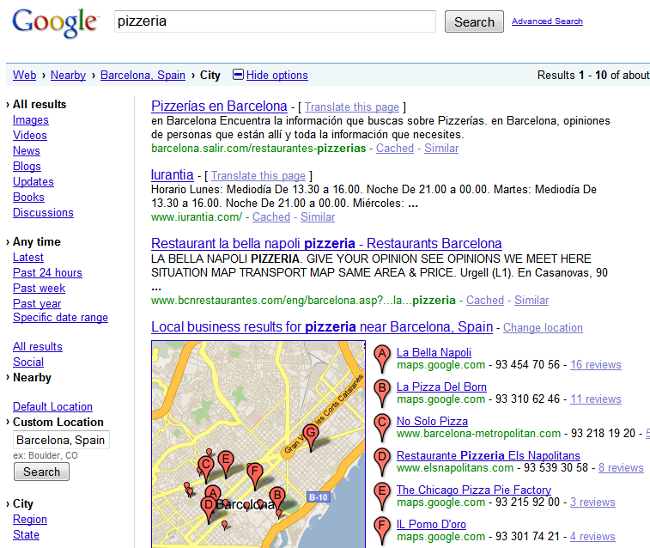Open La Pizza Del Born listing
Image resolution: width=650 pixels, height=548 pixels.
[x=441, y=387]
